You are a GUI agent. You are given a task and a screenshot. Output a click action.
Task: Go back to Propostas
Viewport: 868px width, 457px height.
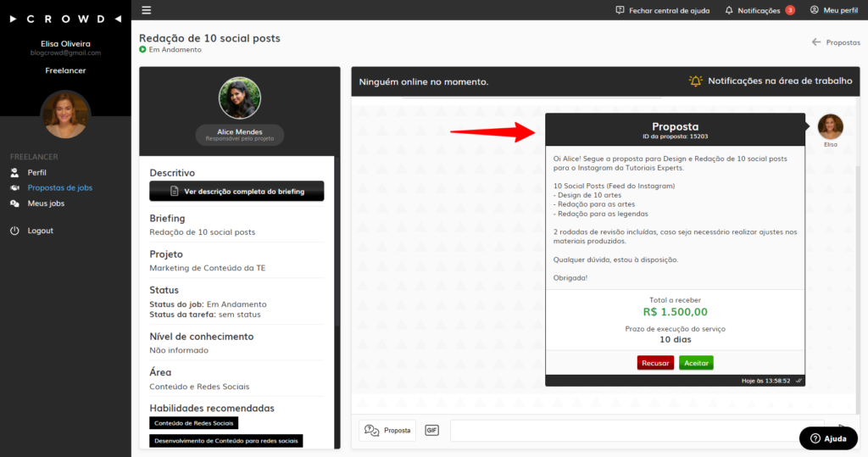836,42
